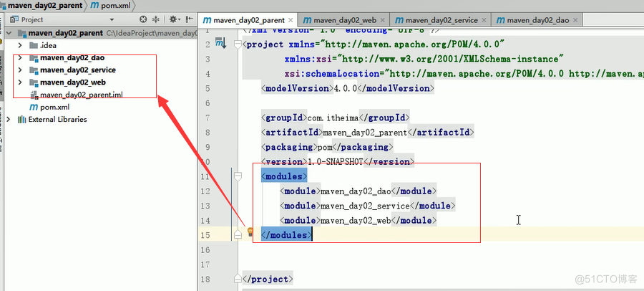This screenshot has height=291, width=644.
Task: Click line number 7 in the gutter
Action: point(207,118)
